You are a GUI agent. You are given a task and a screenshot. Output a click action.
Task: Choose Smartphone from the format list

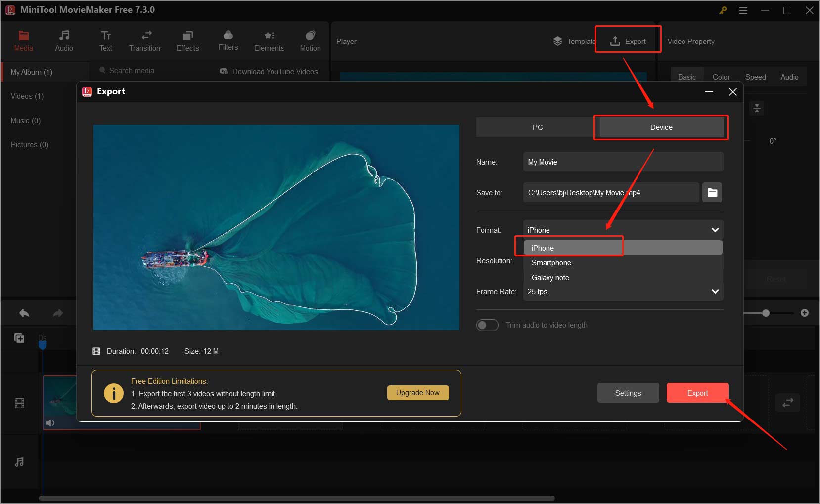[623, 263]
